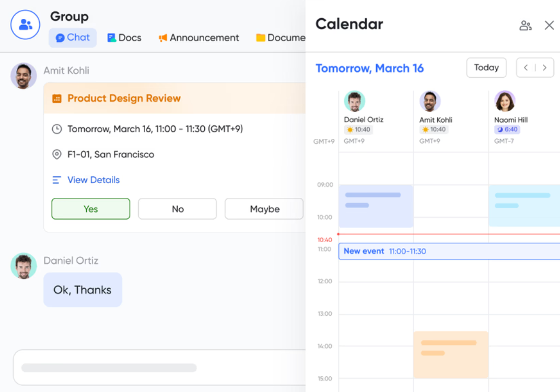Image resolution: width=560 pixels, height=392 pixels.
Task: Click Naomi Hill's 6:40 night time badge
Action: tap(507, 129)
